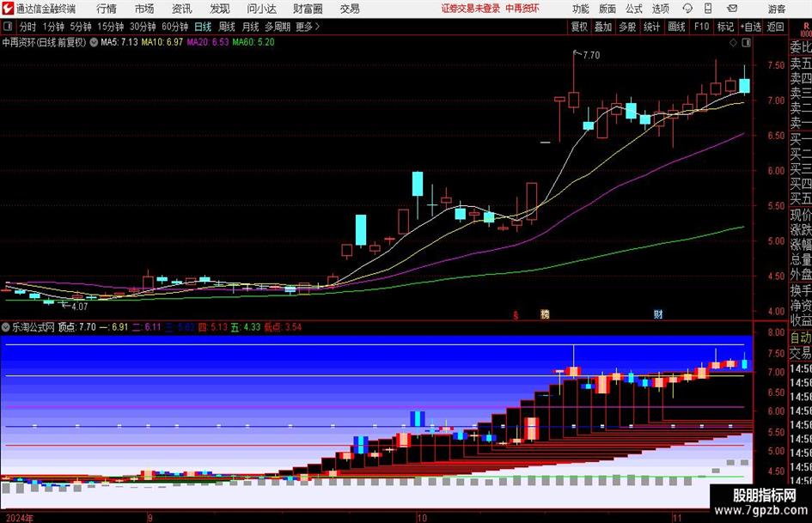Click the 中再资环 stock name in title bar
This screenshot has width=812, height=523.
click(522, 9)
